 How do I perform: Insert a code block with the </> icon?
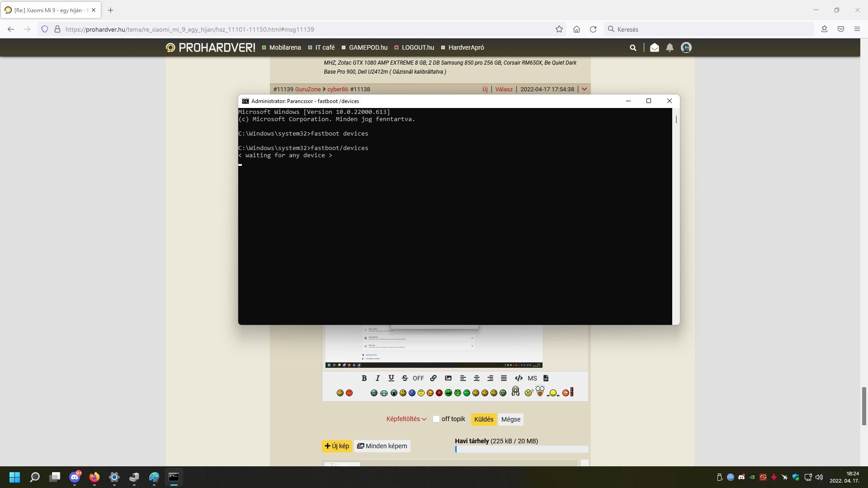[x=519, y=378]
